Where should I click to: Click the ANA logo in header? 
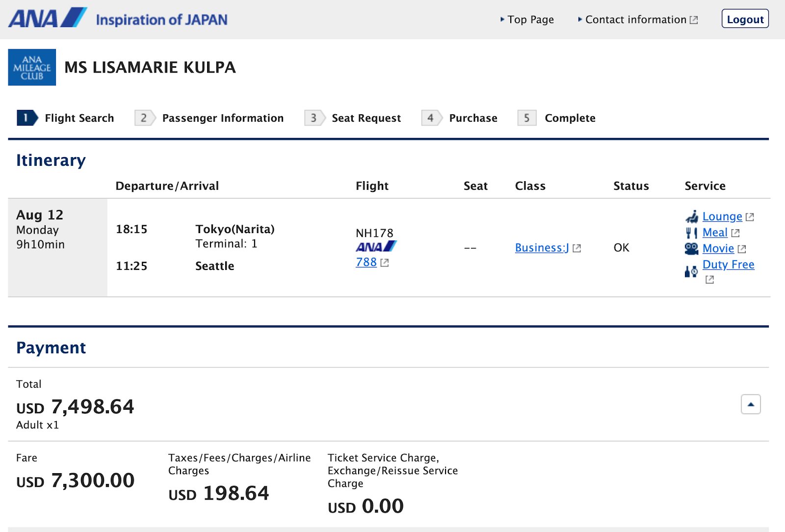pyautogui.click(x=48, y=18)
